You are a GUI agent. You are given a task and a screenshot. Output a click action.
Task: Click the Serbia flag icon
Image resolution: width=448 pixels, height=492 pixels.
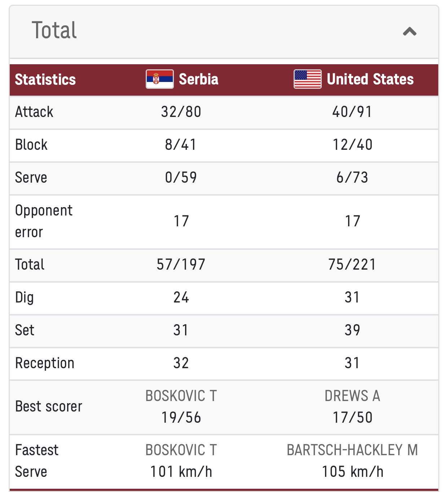click(x=160, y=79)
